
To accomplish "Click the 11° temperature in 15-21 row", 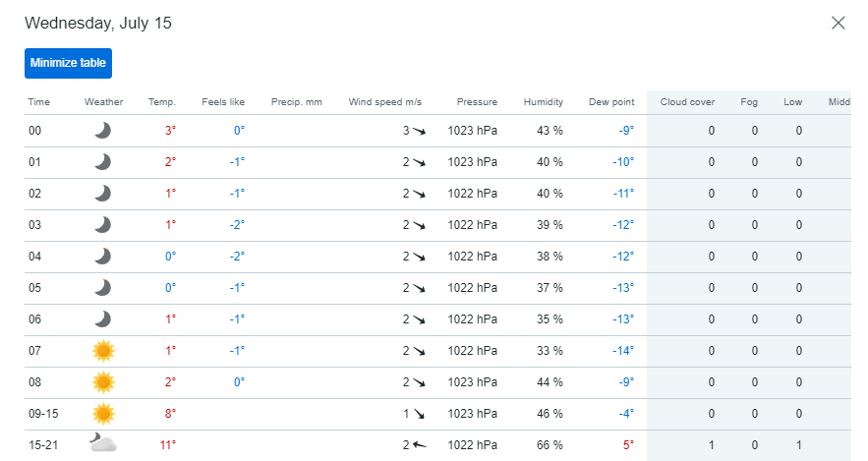I will click(167, 445).
